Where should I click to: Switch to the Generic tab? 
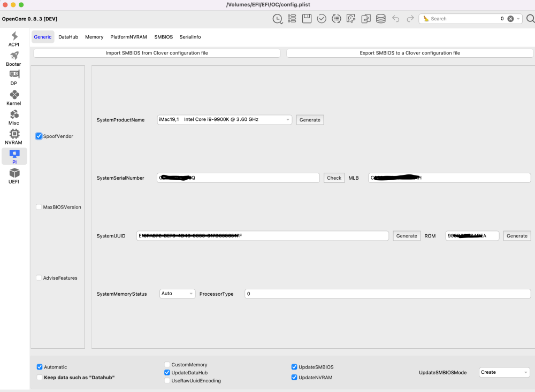pos(43,37)
